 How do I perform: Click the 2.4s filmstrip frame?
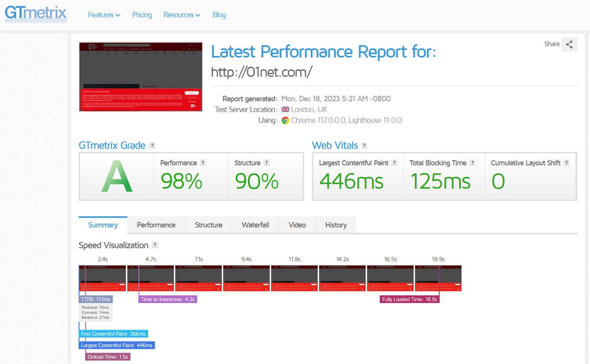click(102, 278)
